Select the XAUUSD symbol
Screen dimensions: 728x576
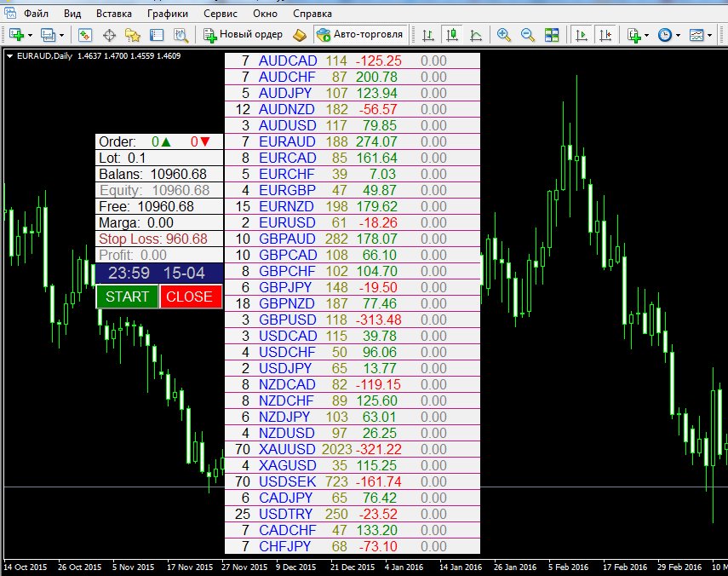point(287,449)
